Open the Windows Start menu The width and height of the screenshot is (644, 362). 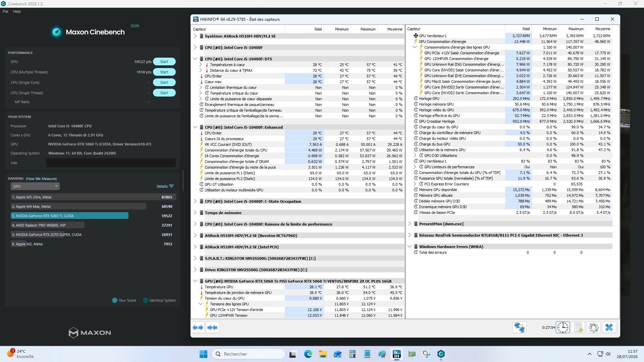(203, 354)
